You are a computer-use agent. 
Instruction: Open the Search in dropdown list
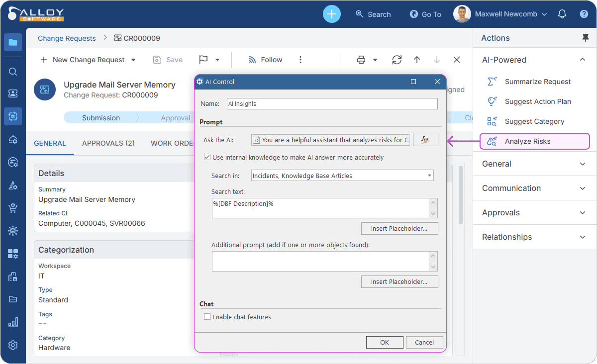click(x=429, y=176)
